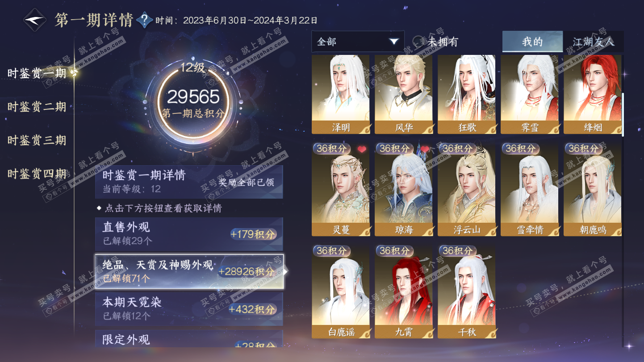Select the 绛烟 red-haired portrait thumbnail
Viewport: 644px width, 362px height.
coord(592,94)
